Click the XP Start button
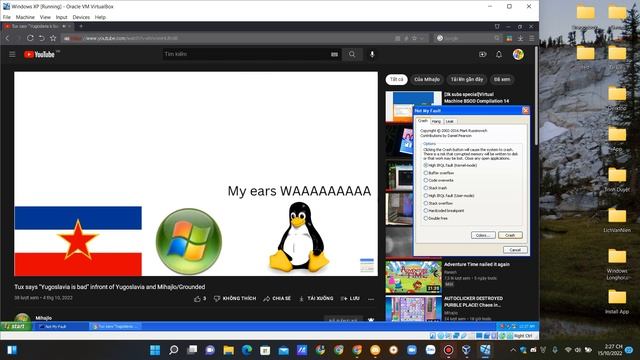 (15, 326)
